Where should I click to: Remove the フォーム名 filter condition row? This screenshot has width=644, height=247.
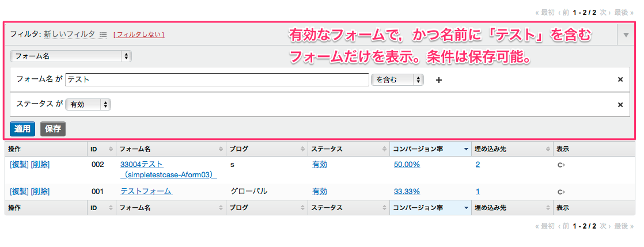coord(620,79)
